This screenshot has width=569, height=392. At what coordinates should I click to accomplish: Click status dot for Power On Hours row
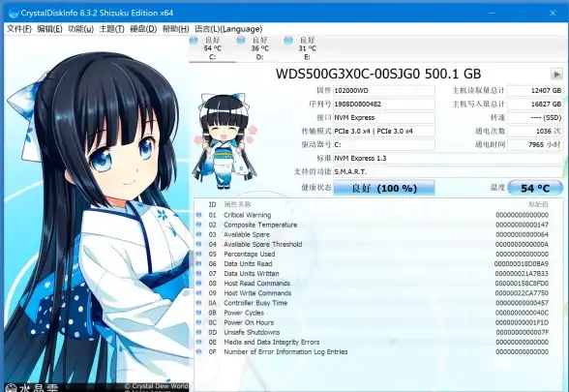tap(199, 322)
